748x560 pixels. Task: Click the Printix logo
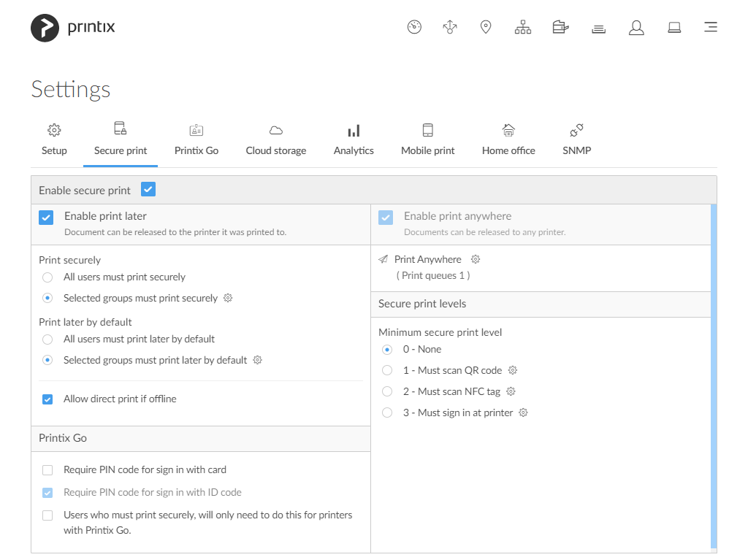click(x=73, y=28)
